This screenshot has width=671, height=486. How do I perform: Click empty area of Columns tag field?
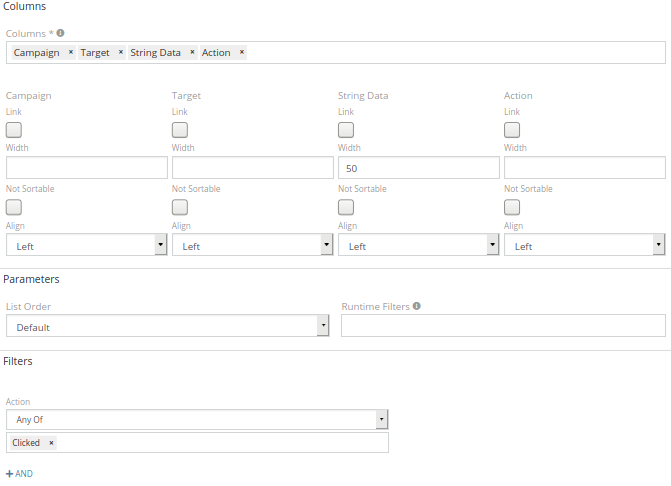[450, 53]
